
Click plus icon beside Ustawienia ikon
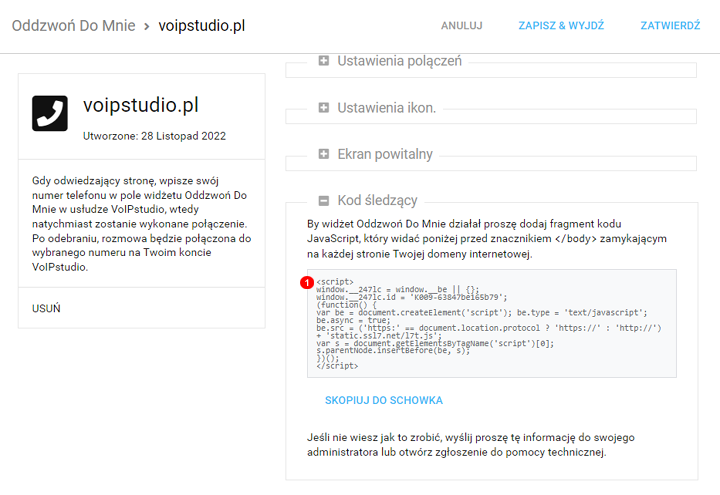pos(324,107)
